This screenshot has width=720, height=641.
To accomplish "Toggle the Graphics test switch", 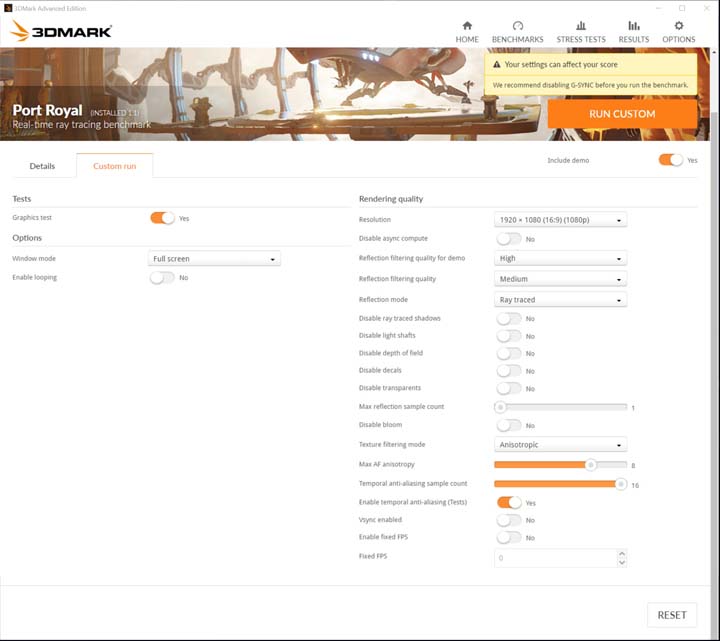I will [x=162, y=218].
